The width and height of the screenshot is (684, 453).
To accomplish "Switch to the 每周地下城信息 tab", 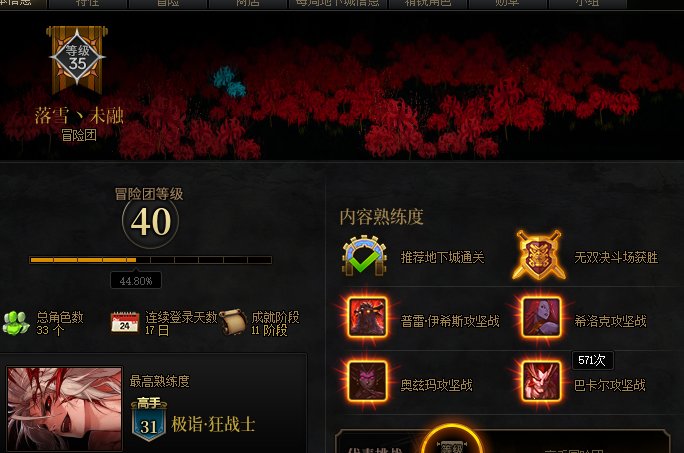I will tap(338, 3).
